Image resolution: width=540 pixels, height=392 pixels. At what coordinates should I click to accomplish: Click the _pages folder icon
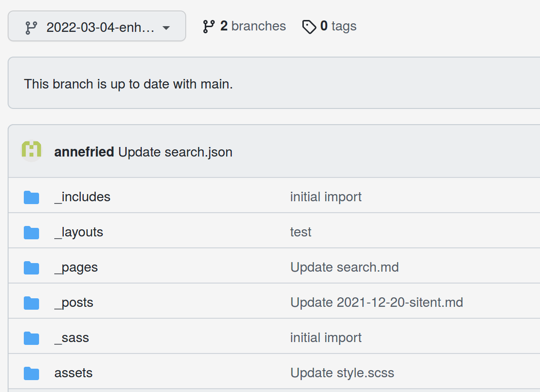(x=31, y=268)
